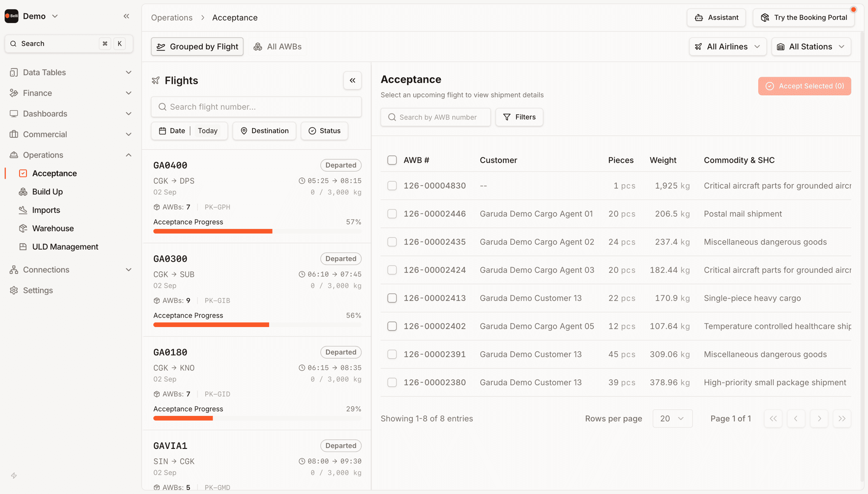Screen dimensions: 868x494
Task: Collapse the Operations section
Action: click(x=128, y=155)
